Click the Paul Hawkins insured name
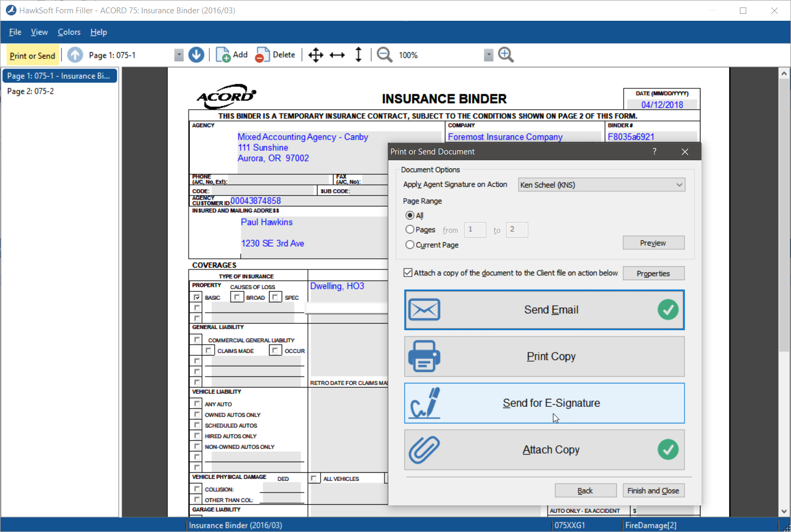This screenshot has height=532, width=791. (266, 222)
